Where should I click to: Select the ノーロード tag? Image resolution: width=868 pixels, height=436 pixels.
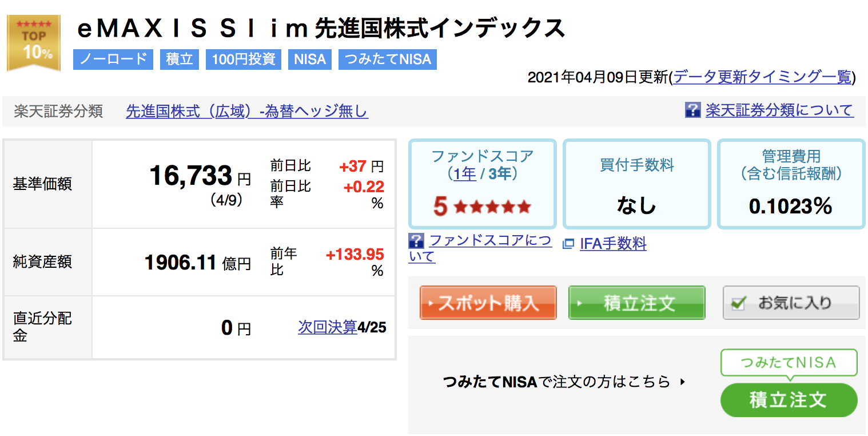pyautogui.click(x=113, y=60)
